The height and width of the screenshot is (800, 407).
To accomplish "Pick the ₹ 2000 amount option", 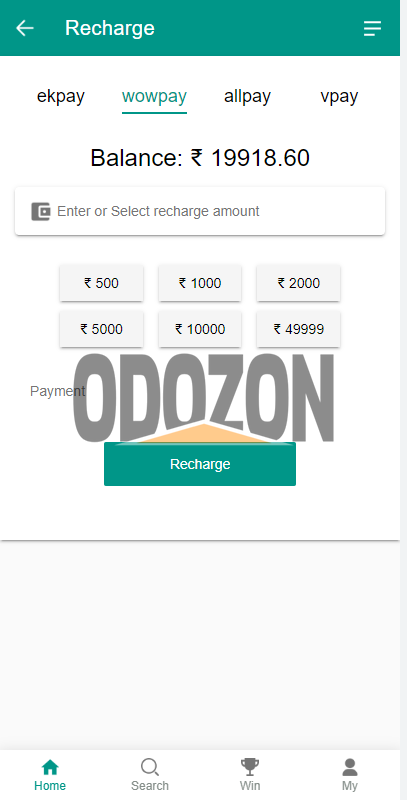I will click(x=298, y=283).
